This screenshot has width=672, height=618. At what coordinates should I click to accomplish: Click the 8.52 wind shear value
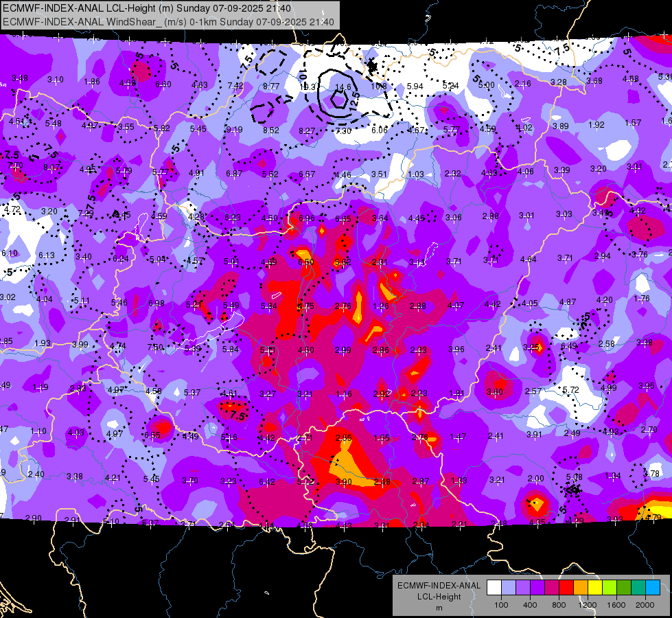pos(271,130)
